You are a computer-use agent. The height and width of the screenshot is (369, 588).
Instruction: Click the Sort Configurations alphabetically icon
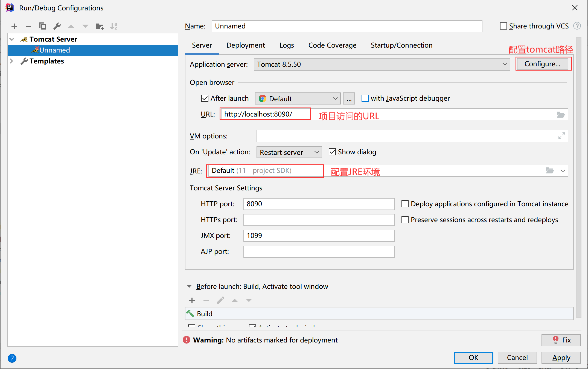coord(114,26)
